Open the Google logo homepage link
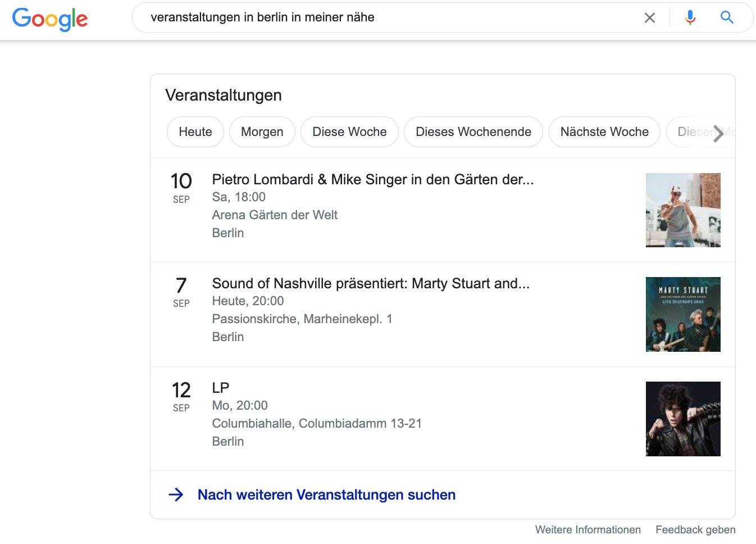This screenshot has height=544, width=756. (50, 19)
